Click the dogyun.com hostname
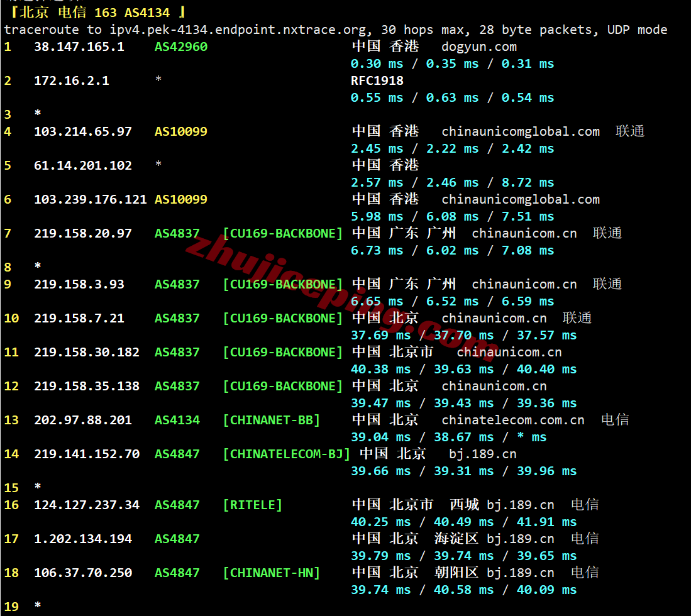The image size is (691, 616). 479,47
